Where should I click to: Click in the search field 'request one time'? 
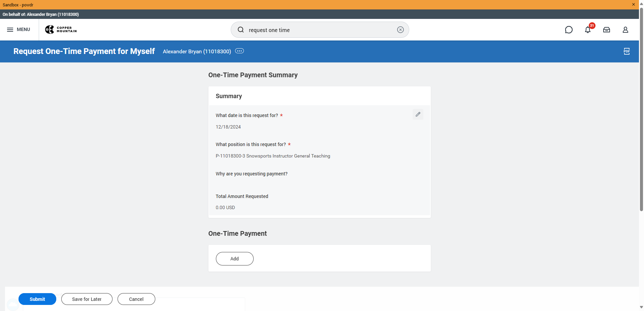(x=320, y=30)
